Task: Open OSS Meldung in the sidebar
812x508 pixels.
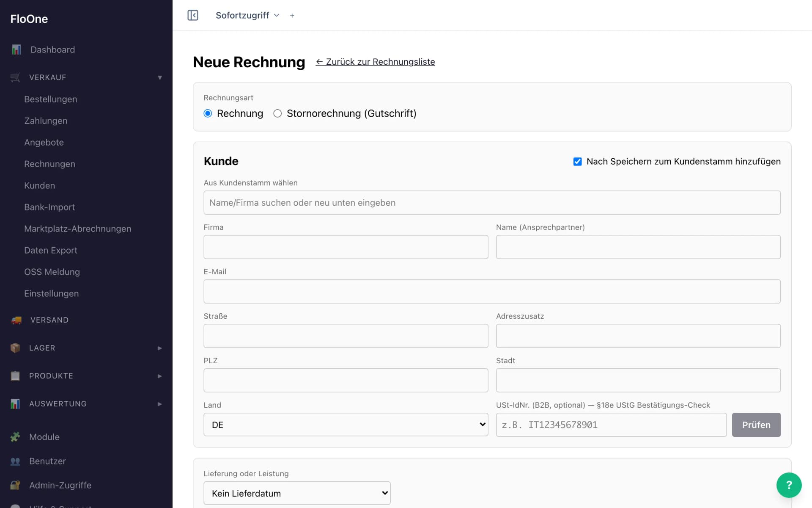Action: click(52, 272)
